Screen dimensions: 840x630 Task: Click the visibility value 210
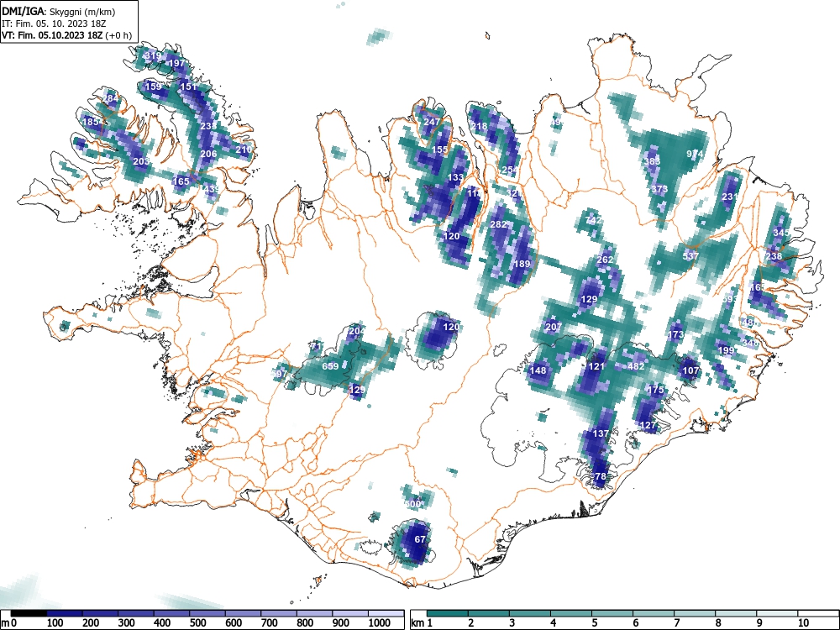point(244,150)
